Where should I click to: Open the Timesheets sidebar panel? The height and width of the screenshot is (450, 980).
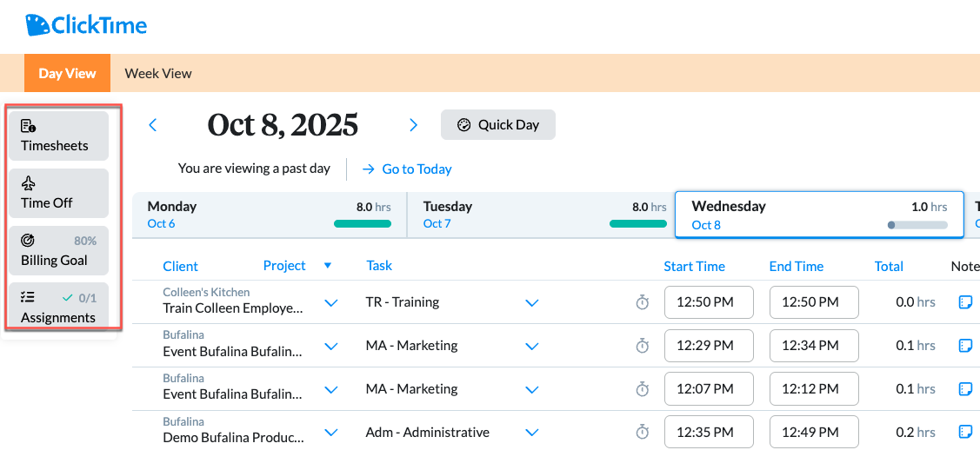(58, 136)
